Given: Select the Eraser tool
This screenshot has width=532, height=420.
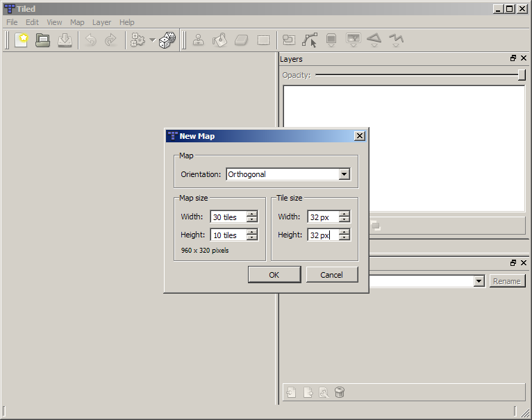Looking at the screenshot, I should [241, 40].
